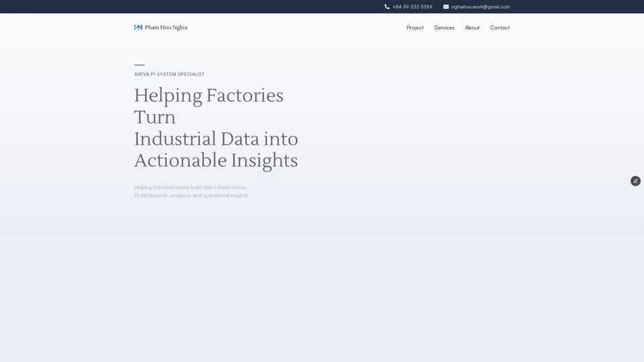The height and width of the screenshot is (362, 644).
Task: Click the HN logo icon
Action: [x=138, y=27]
